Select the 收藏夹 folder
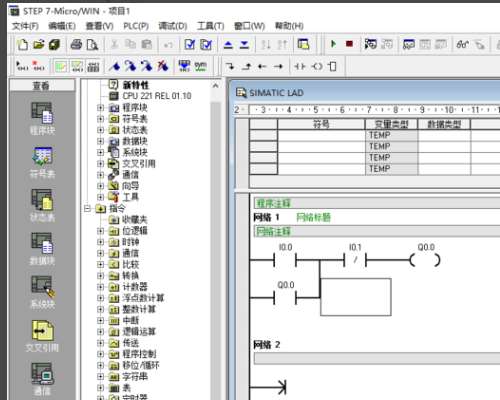The image size is (500, 400). [x=135, y=220]
